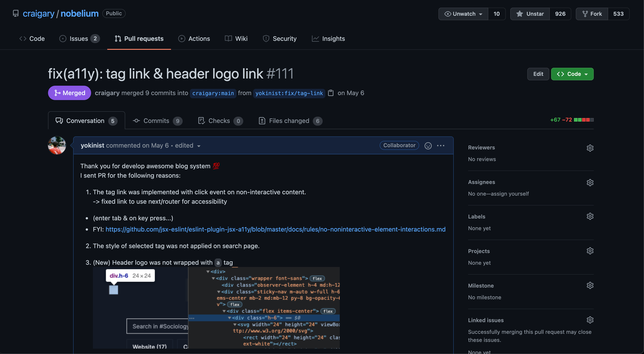Open the comment options three-dot menu

tap(440, 146)
